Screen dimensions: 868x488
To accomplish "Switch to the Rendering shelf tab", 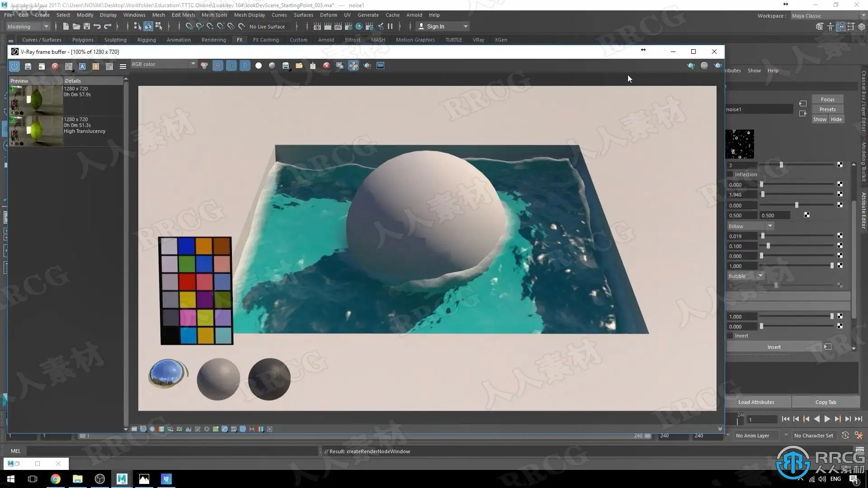I will [x=213, y=40].
